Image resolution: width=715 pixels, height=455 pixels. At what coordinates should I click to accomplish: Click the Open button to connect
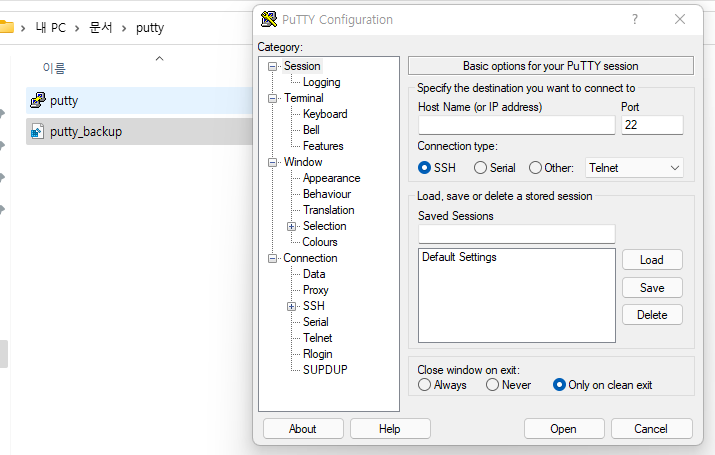click(x=564, y=429)
